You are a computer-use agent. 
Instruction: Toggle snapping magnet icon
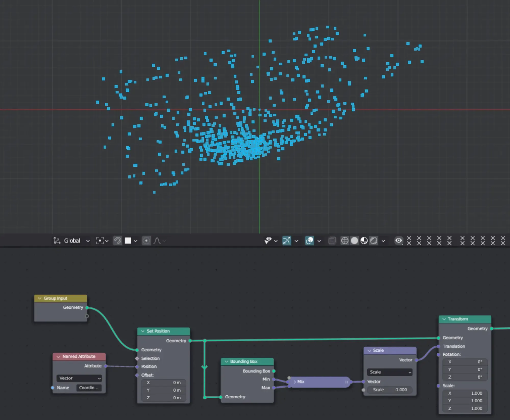click(x=118, y=241)
